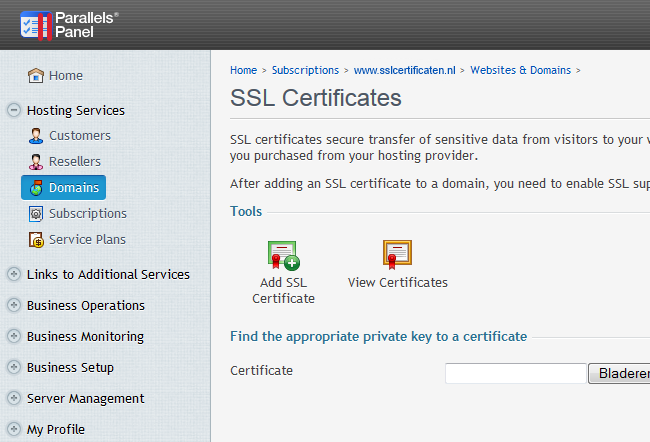Viewport: 650px width, 442px height.
Task: Expand the Server Management section
Action: tap(14, 399)
